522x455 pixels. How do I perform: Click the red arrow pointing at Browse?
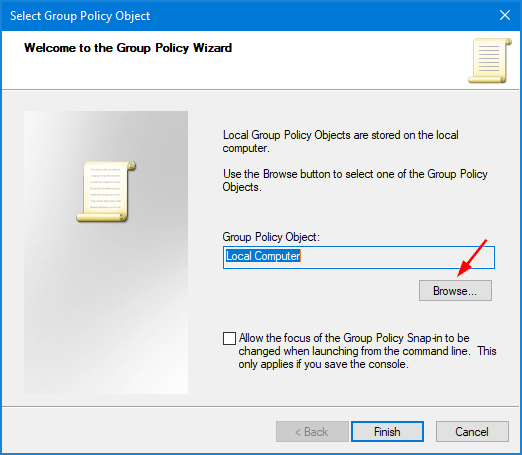click(x=472, y=258)
